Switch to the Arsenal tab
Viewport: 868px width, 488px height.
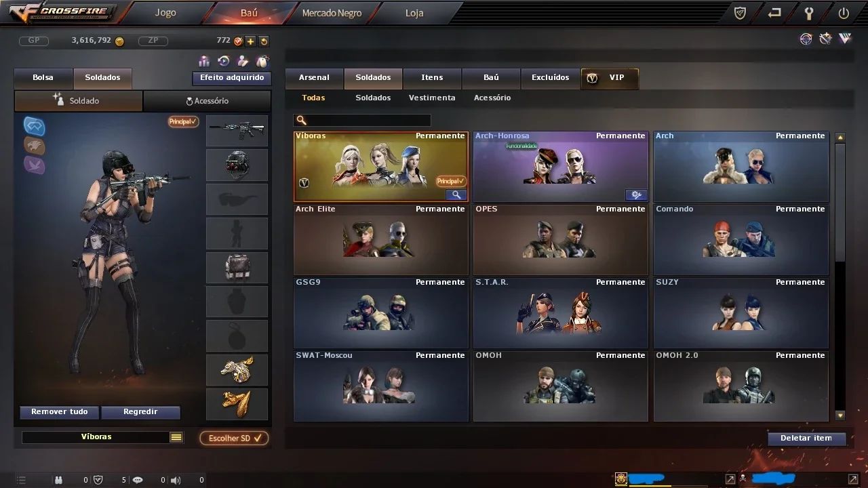[x=314, y=78]
